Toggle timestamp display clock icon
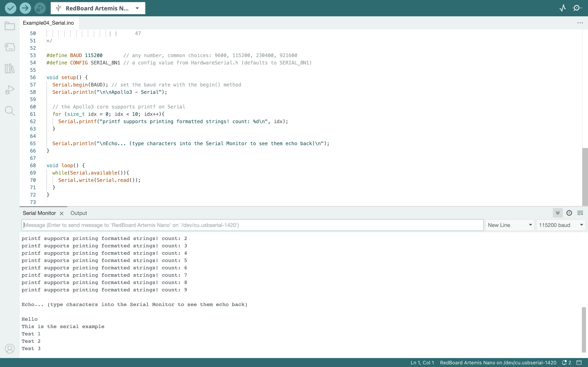The width and height of the screenshot is (588, 367). (x=569, y=213)
